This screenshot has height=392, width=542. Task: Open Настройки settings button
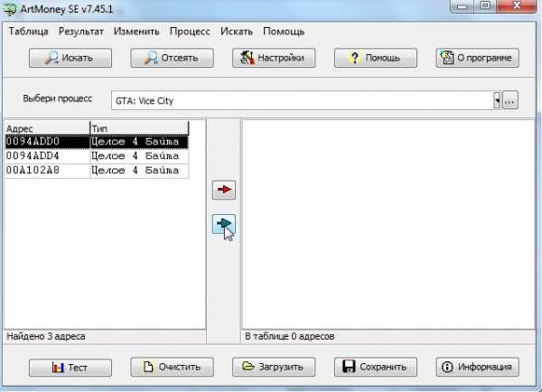coord(274,58)
